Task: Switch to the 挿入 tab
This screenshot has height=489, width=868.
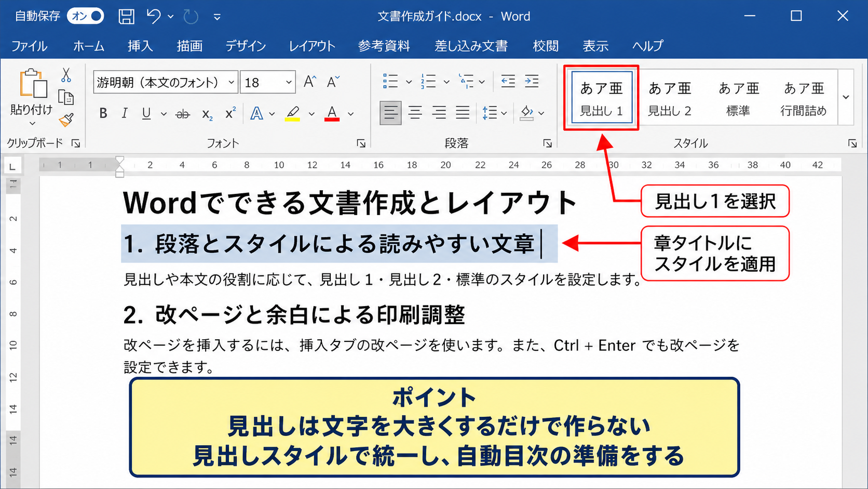Action: coord(140,46)
